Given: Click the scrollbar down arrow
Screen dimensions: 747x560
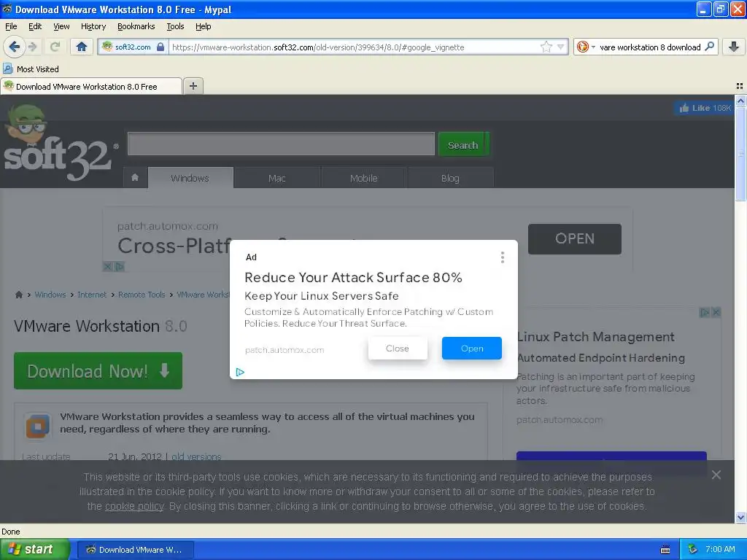Looking at the screenshot, I should coord(740,517).
